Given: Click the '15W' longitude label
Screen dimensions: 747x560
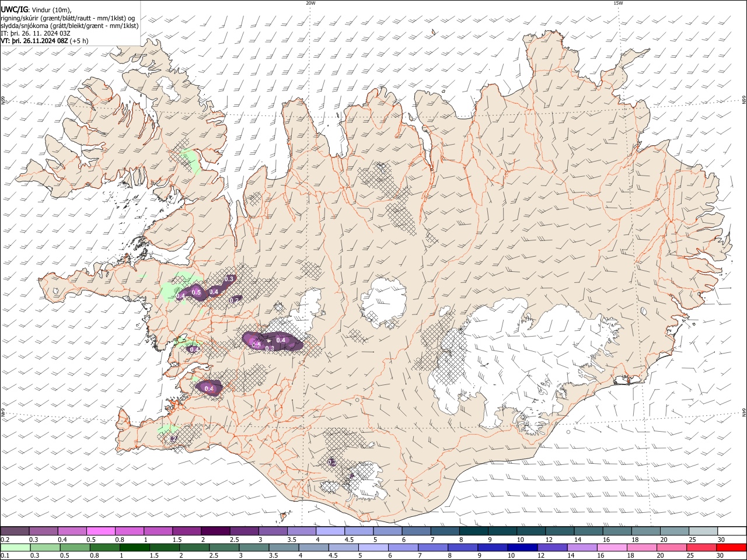Looking at the screenshot, I should tap(618, 3).
